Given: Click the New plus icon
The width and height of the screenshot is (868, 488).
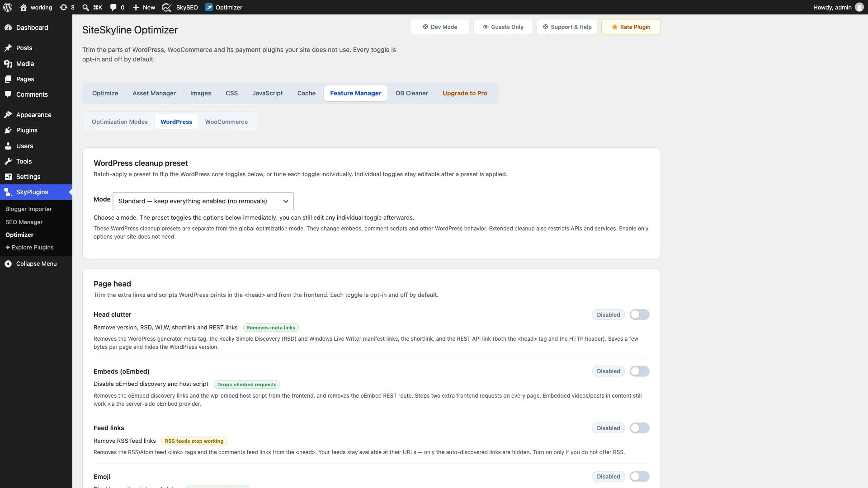Looking at the screenshot, I should coord(136,7).
